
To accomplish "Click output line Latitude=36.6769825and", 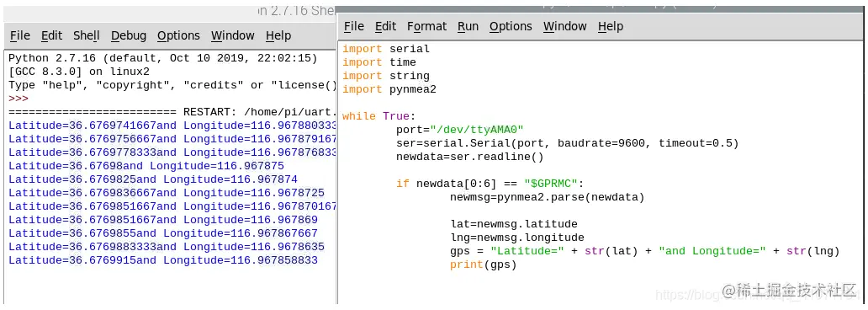I will click(x=153, y=179).
